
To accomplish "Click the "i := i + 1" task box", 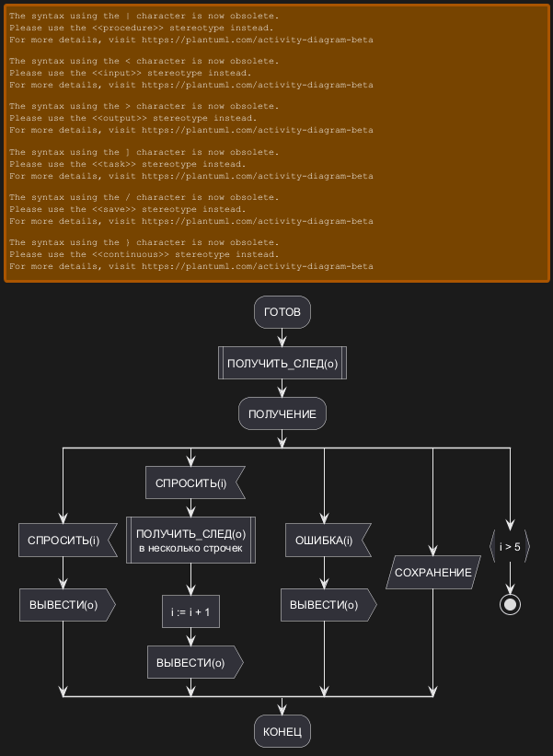I will click(190, 611).
